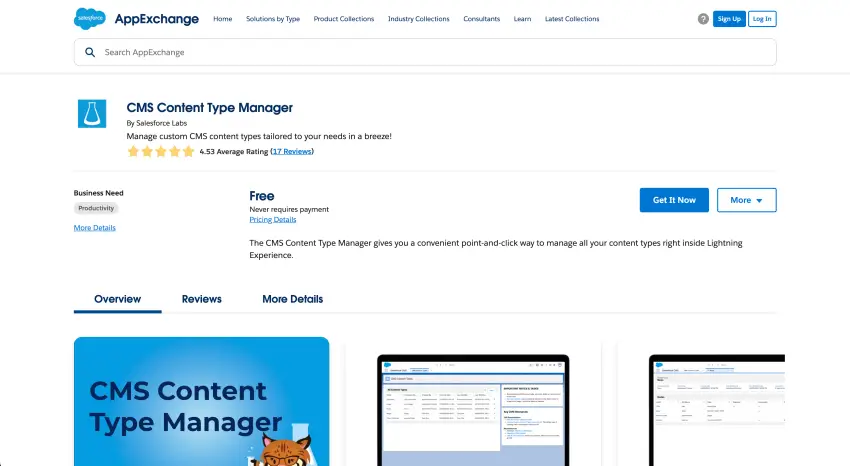Click the 4.53 Average Rating text

(234, 152)
